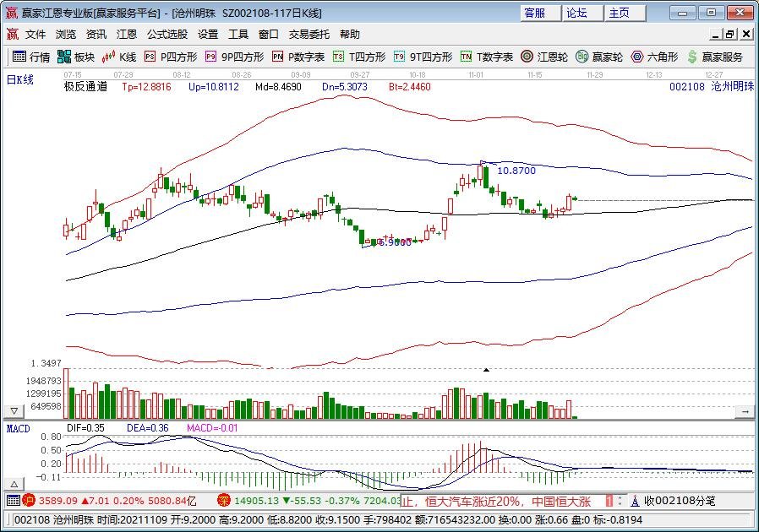
Task: Open the 赢家服务 service toolbar button
Action: [x=715, y=57]
